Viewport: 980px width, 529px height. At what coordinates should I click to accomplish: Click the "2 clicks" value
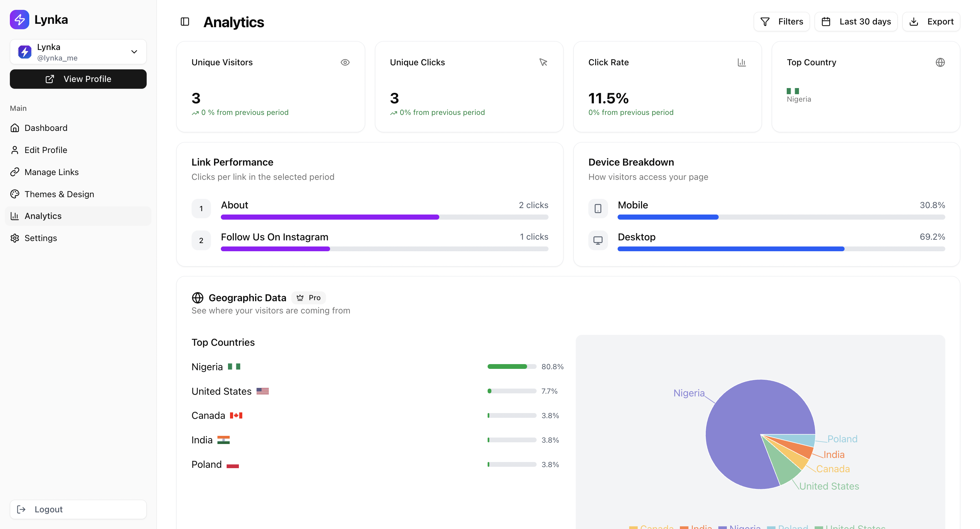(x=533, y=205)
